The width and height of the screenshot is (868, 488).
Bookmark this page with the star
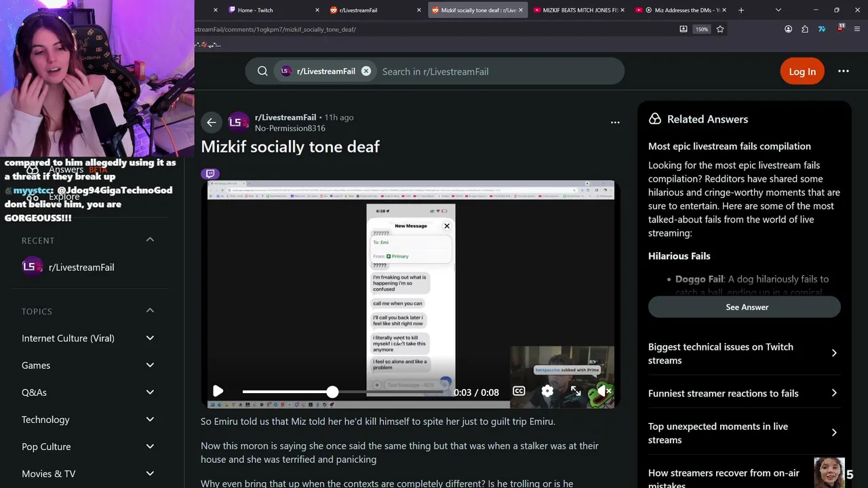pyautogui.click(x=720, y=29)
